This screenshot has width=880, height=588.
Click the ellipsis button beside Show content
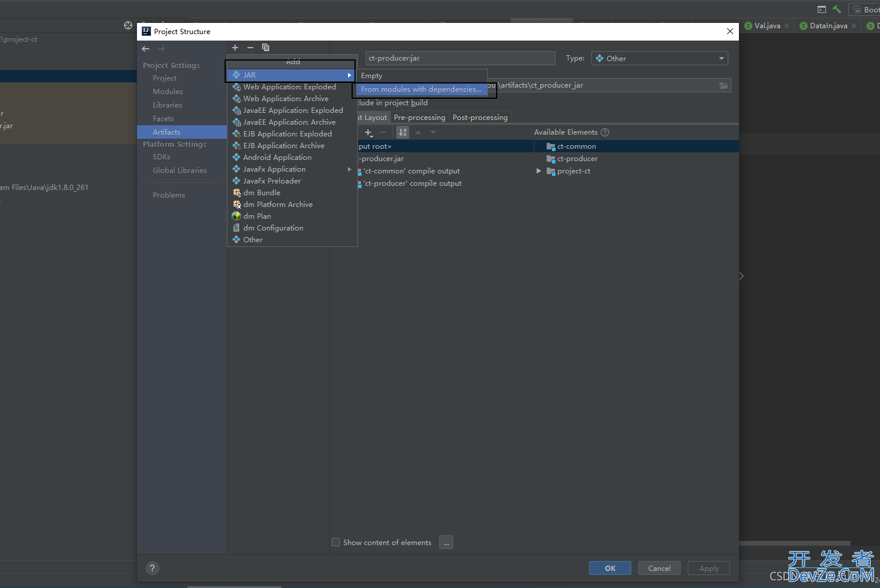pyautogui.click(x=446, y=542)
